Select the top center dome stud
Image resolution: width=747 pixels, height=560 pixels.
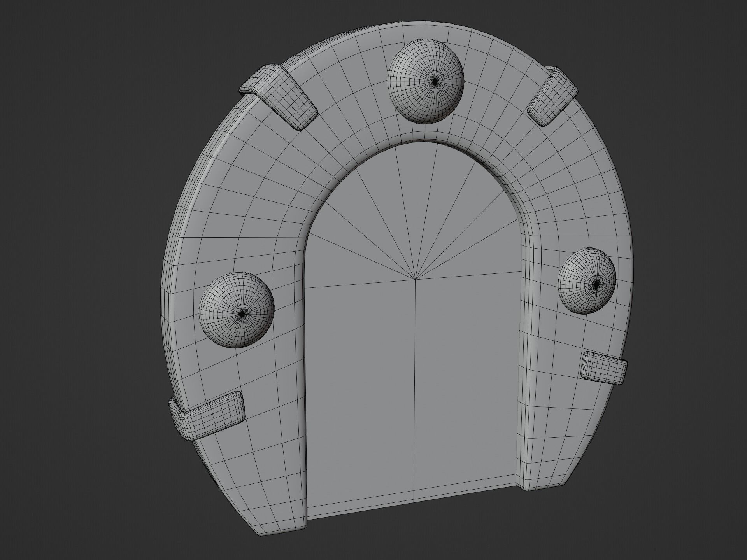[426, 82]
